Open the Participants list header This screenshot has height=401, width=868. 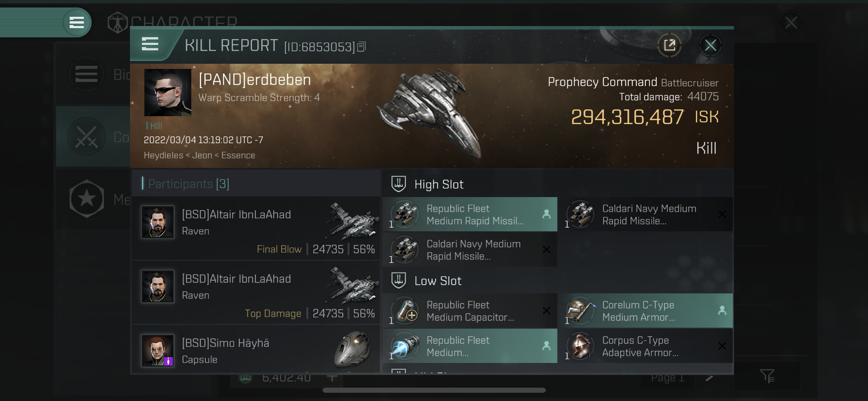[x=189, y=184]
